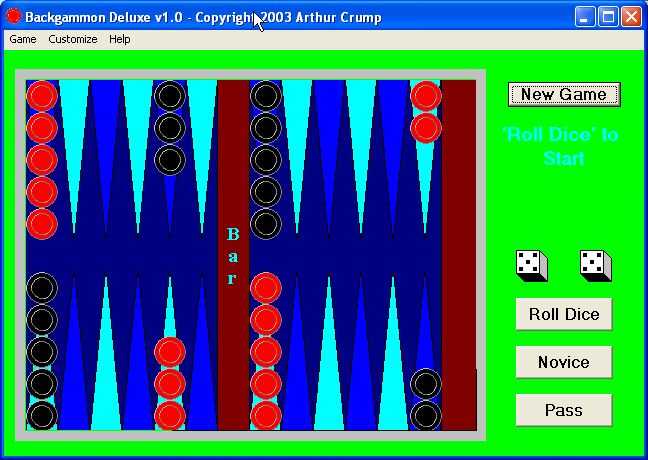
Task: Click the 'Roll Dice' to Start message
Action: pos(561,147)
